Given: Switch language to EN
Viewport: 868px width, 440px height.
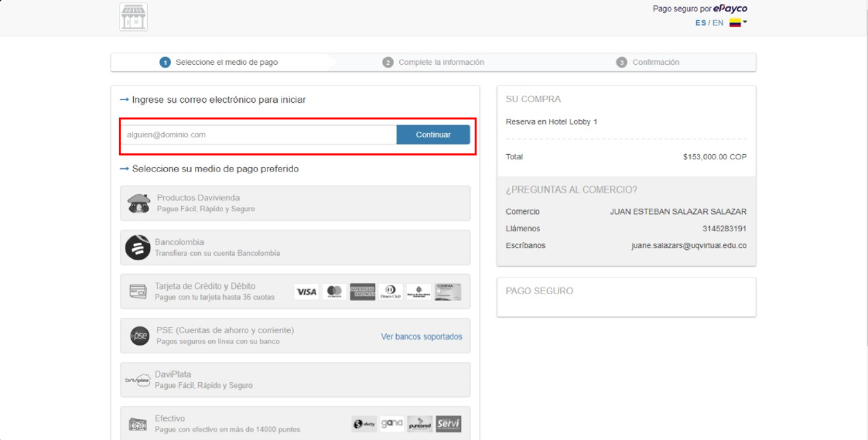Looking at the screenshot, I should (718, 22).
